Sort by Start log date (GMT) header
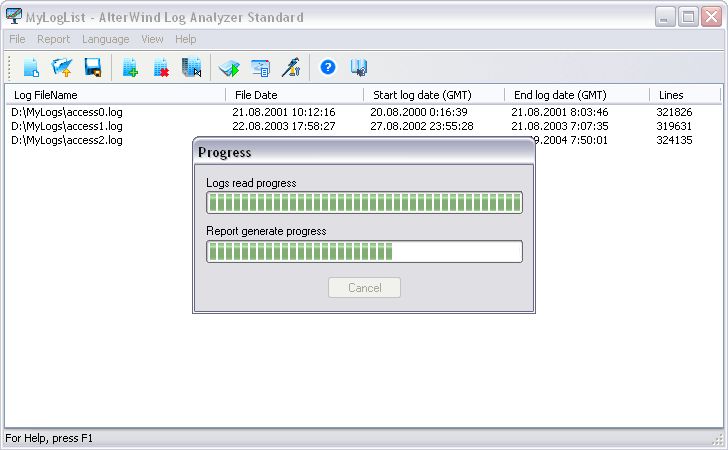Screen dimensions: 728x450 (434, 95)
